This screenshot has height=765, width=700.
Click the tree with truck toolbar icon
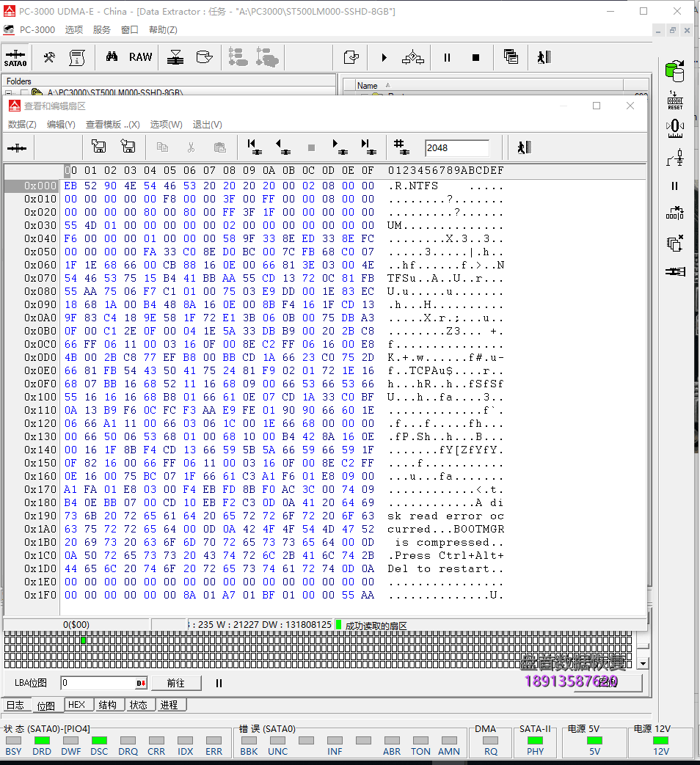pos(267,57)
